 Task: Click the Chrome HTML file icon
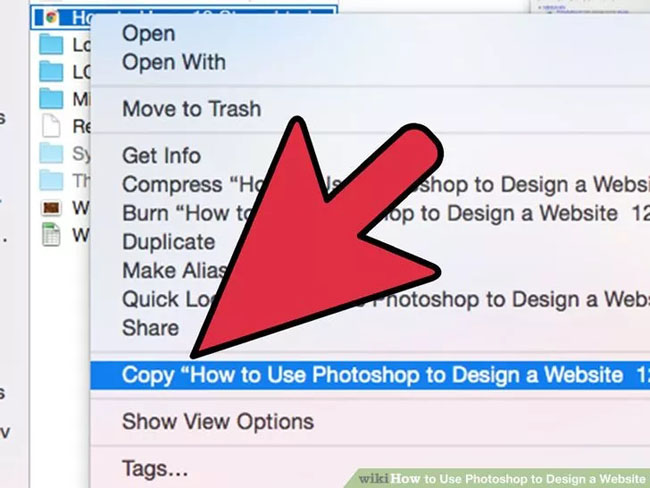click(51, 17)
